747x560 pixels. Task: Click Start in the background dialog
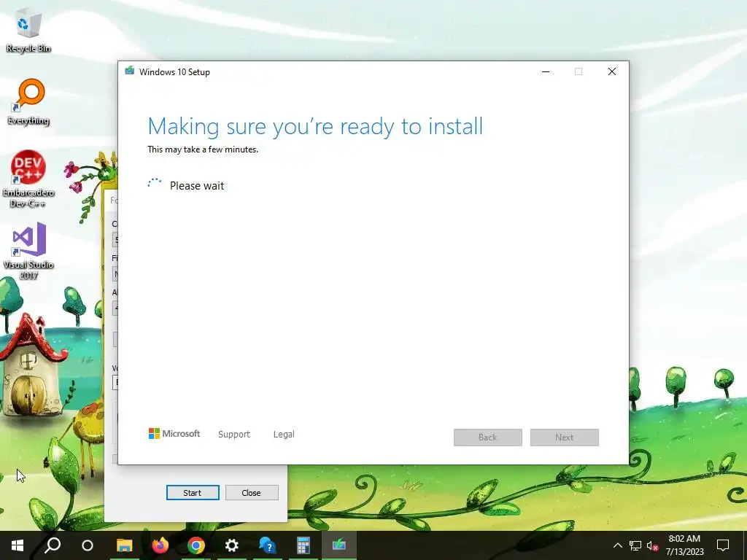(193, 493)
